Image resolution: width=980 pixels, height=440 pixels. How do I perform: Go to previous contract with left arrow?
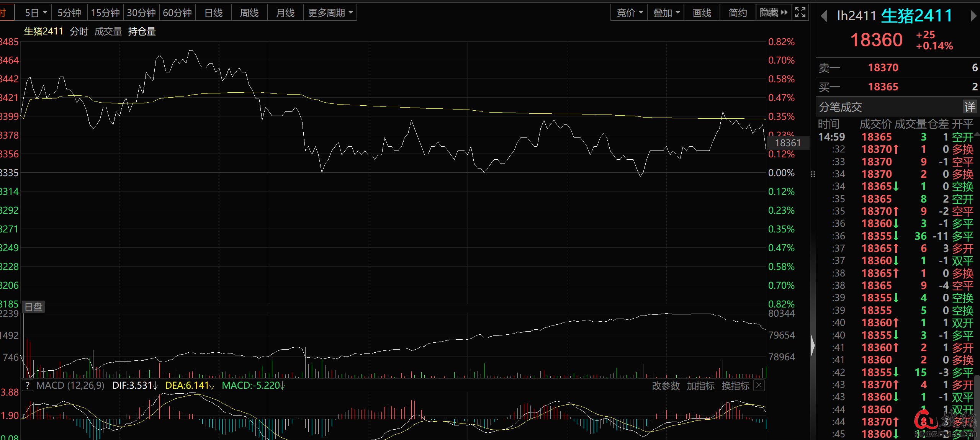point(824,16)
